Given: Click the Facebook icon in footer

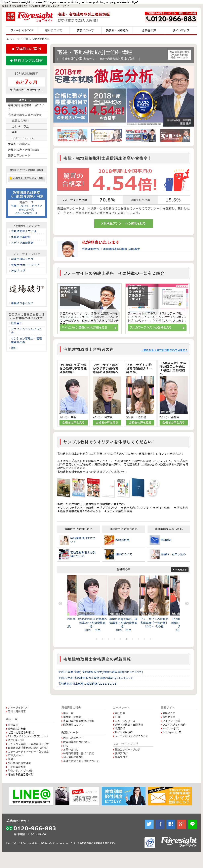Looking at the screenshot, I should (160, 824).
